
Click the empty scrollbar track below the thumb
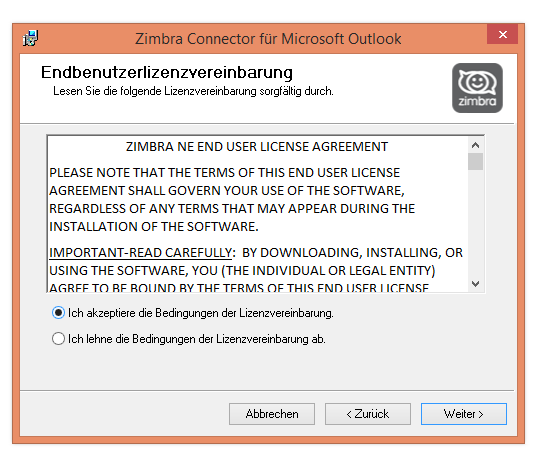pos(475,223)
